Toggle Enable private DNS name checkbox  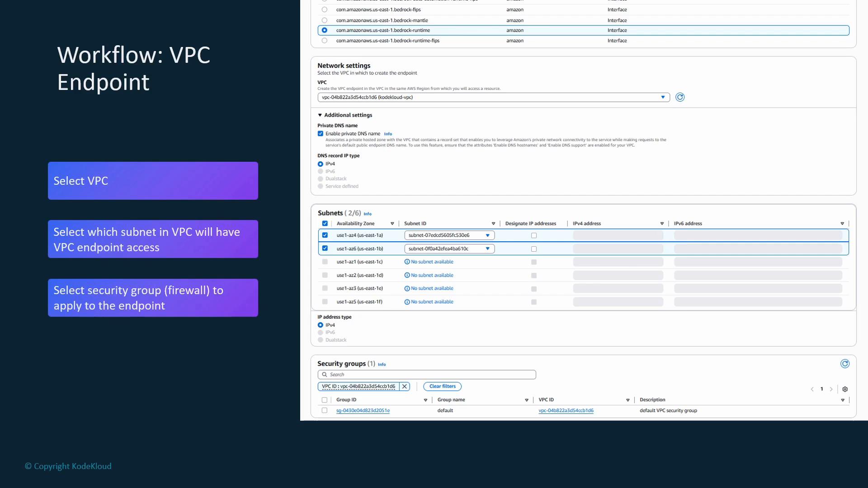pos(321,134)
